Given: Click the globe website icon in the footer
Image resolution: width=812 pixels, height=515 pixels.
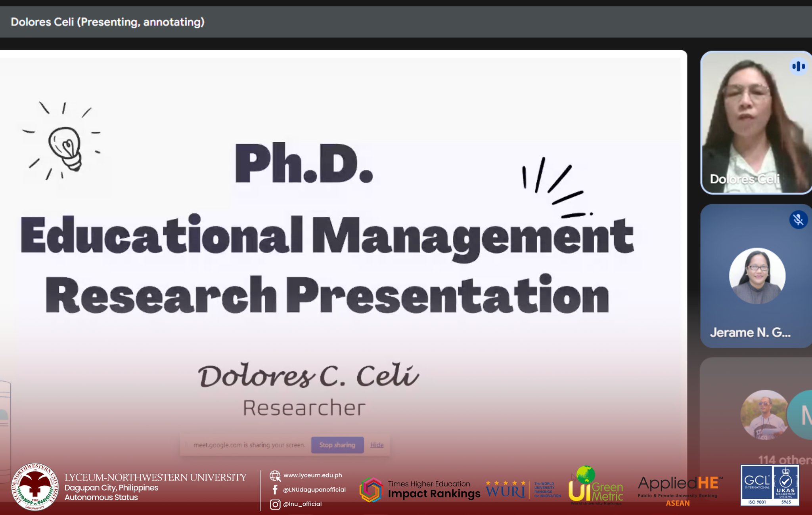Looking at the screenshot, I should (x=275, y=475).
